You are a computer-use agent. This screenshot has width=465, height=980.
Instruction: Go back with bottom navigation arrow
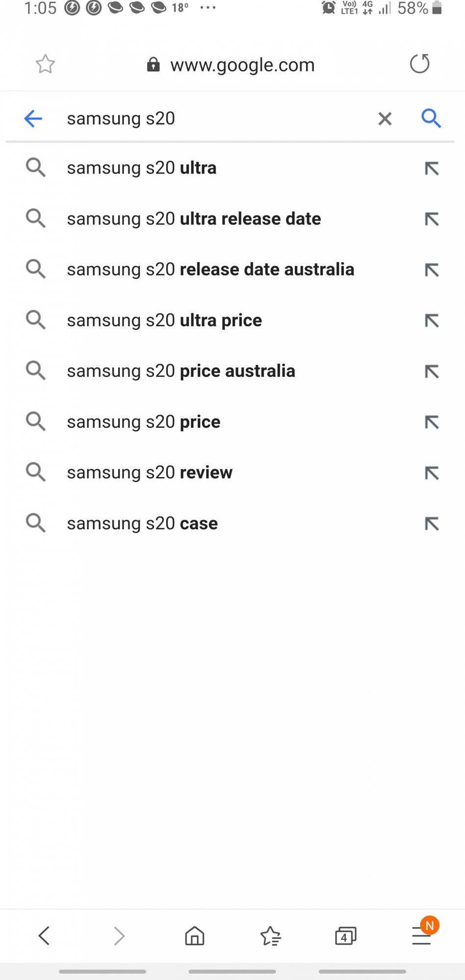tap(44, 936)
